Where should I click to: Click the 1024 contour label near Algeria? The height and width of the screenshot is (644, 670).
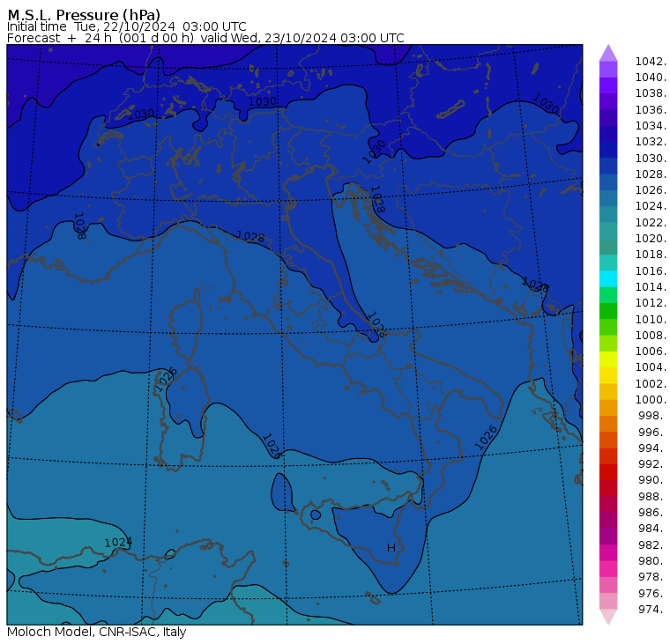click(x=118, y=543)
